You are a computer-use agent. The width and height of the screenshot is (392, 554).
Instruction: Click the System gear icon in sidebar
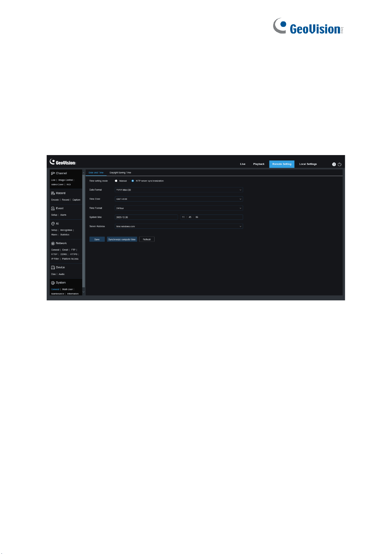(53, 283)
